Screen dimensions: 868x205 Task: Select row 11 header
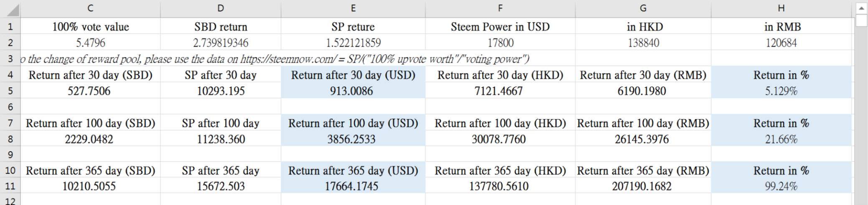coord(10,186)
